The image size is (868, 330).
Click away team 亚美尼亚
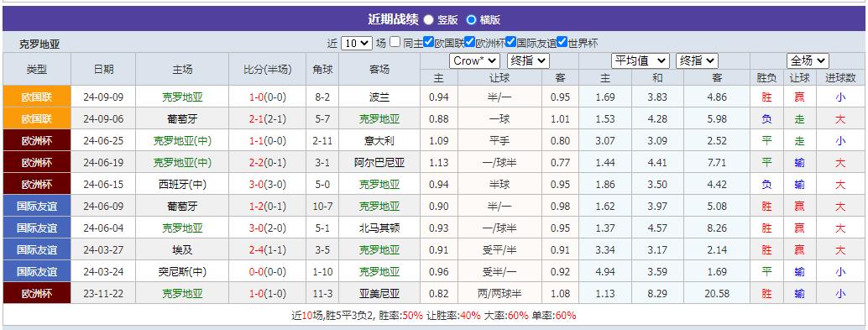click(x=379, y=294)
